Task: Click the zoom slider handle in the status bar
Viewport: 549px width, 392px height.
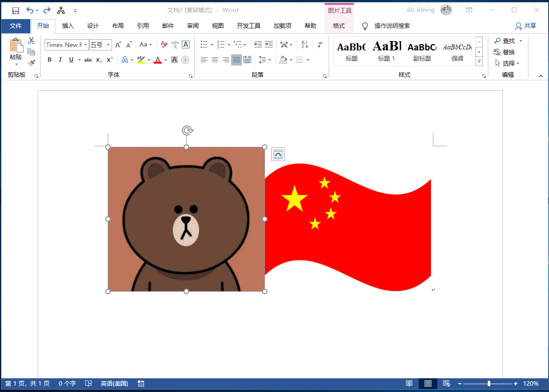Action: click(489, 384)
